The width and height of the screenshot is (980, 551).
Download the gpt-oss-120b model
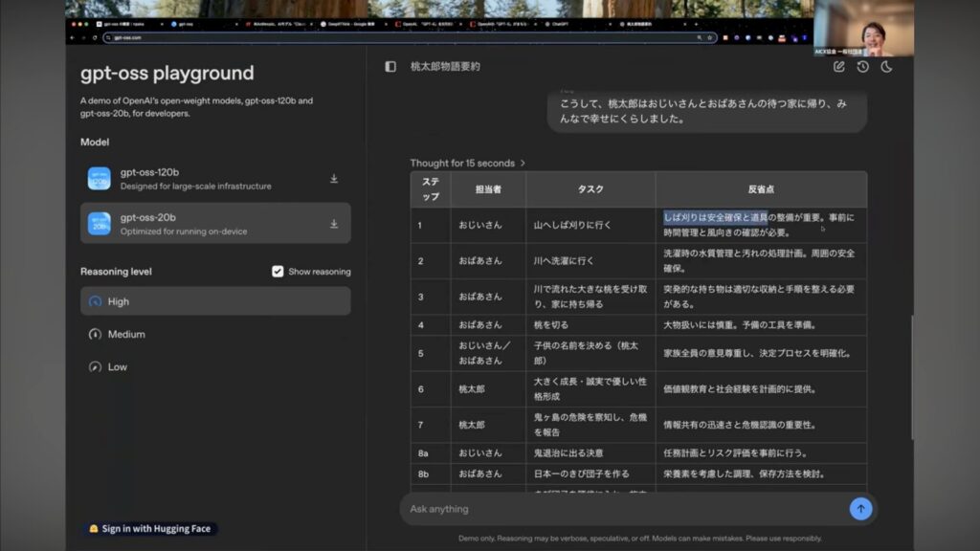pyautogui.click(x=334, y=179)
